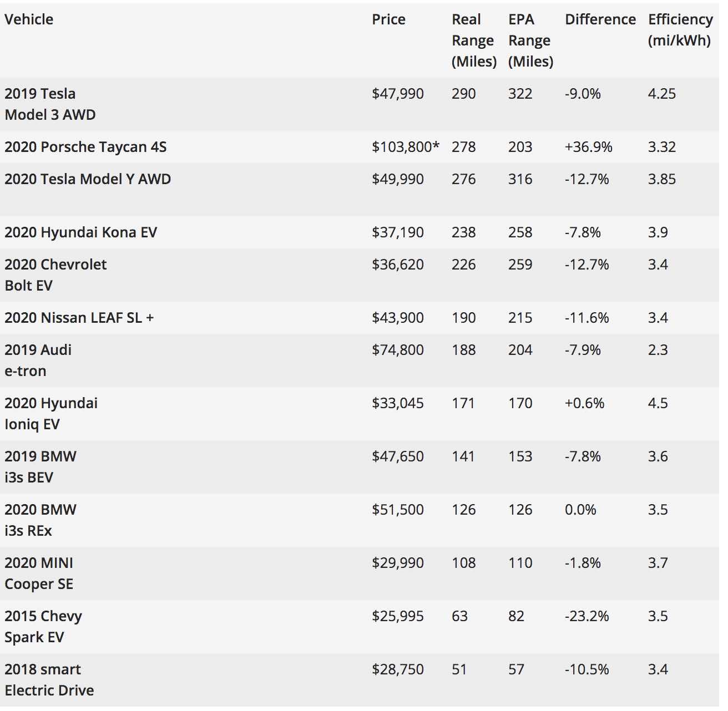Click the 2020 MINI Cooper SE entry
Viewport: 728px width, 711px height.
pos(39,573)
